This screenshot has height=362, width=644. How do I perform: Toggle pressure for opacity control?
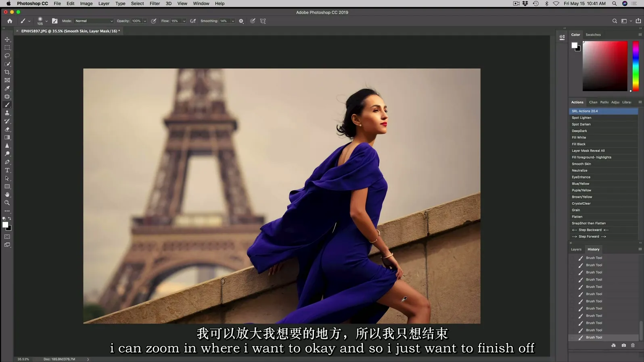click(x=154, y=21)
